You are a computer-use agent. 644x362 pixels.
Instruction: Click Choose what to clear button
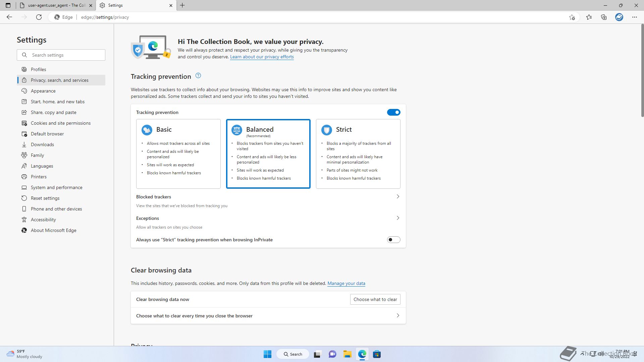[375, 299]
